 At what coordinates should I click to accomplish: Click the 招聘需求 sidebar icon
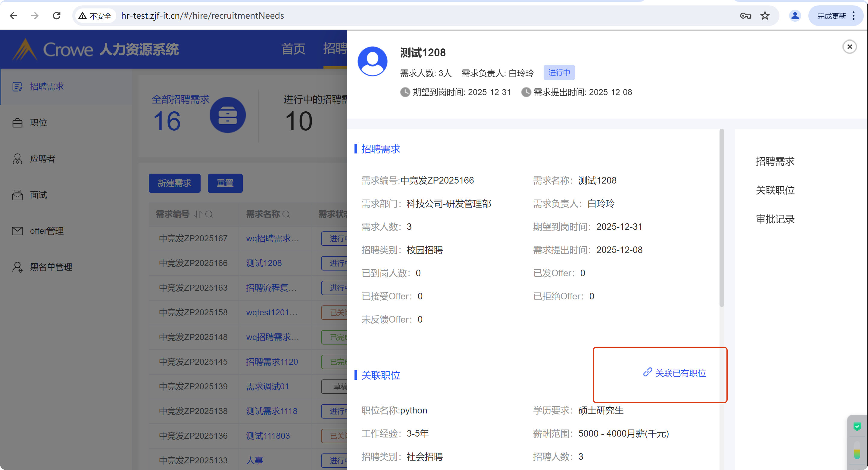click(17, 87)
